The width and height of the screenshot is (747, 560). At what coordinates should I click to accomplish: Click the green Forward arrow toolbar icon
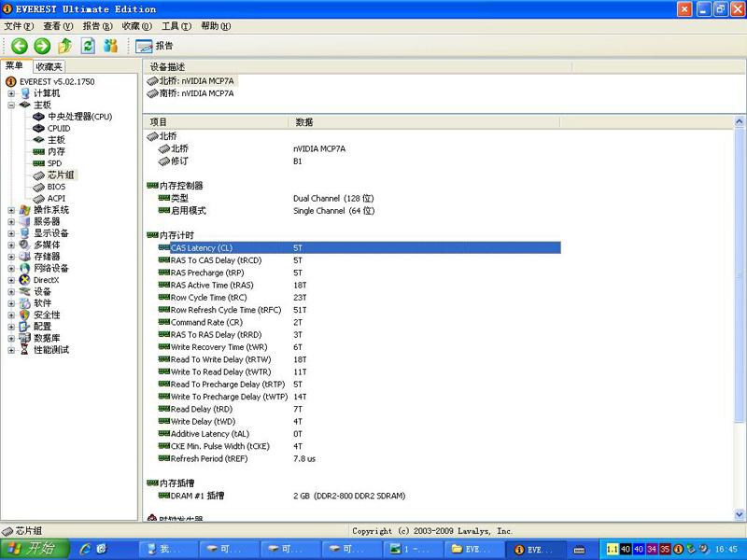tap(42, 46)
